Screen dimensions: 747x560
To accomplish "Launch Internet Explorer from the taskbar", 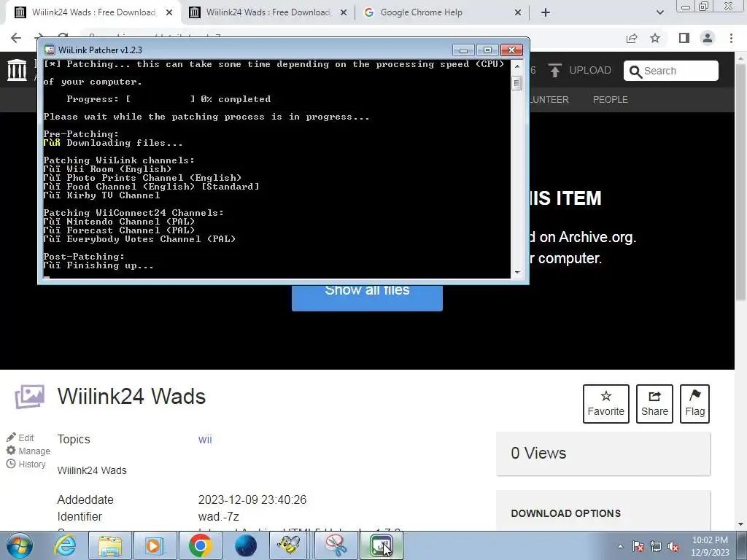I will (x=65, y=545).
